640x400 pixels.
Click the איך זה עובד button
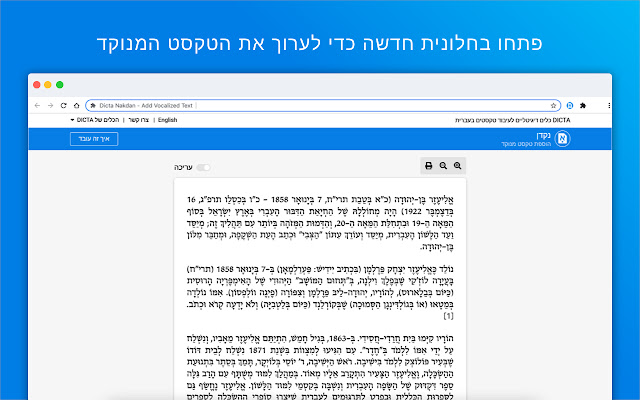[x=94, y=139]
